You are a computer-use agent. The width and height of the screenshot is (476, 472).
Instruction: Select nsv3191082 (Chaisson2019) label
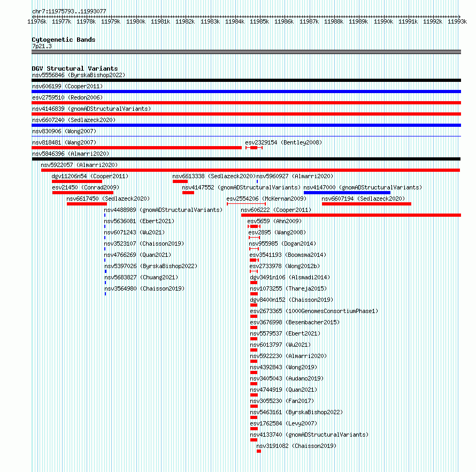click(296, 446)
